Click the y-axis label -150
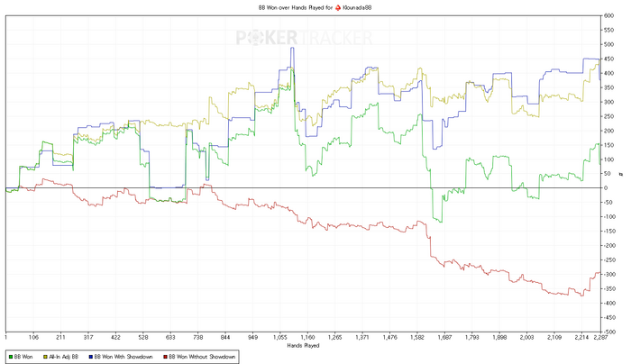This screenshot has width=631, height=364. tap(609, 232)
